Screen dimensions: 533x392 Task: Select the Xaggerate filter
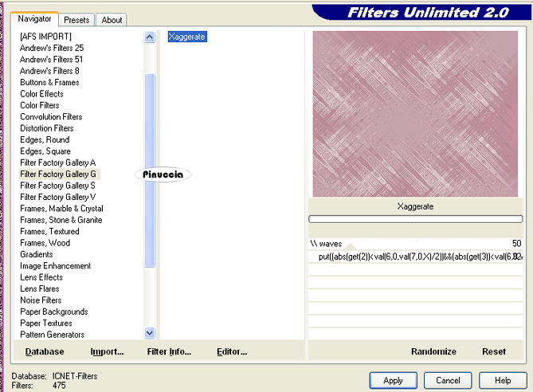point(187,37)
